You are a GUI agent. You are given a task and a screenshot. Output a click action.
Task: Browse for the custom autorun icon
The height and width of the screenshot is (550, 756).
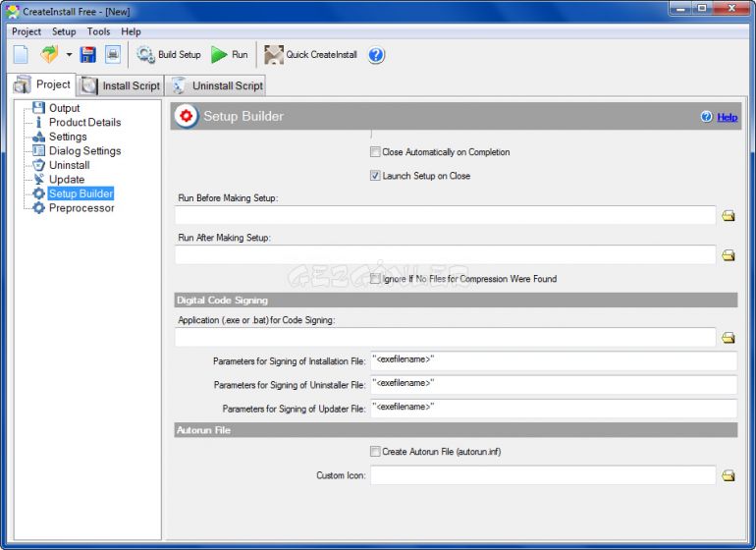click(729, 475)
